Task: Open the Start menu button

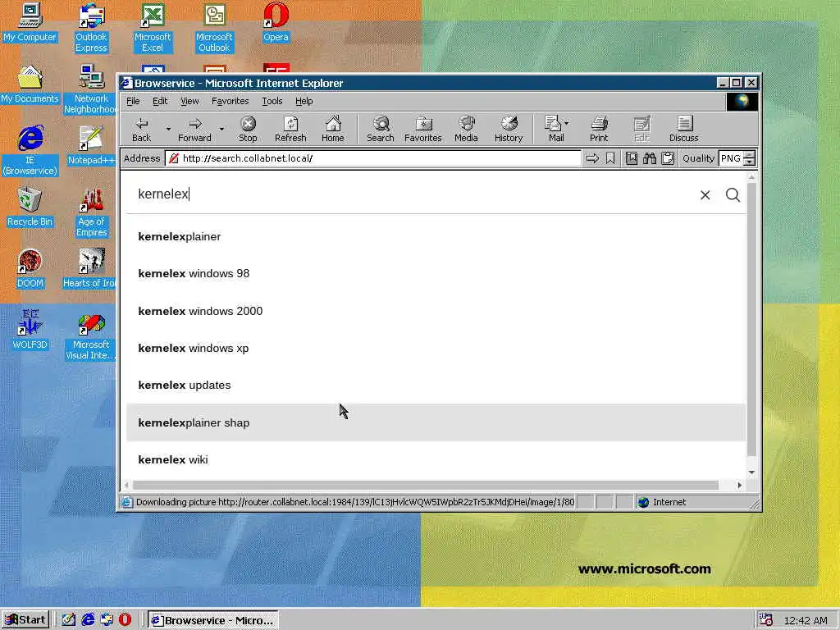Action: click(25, 620)
